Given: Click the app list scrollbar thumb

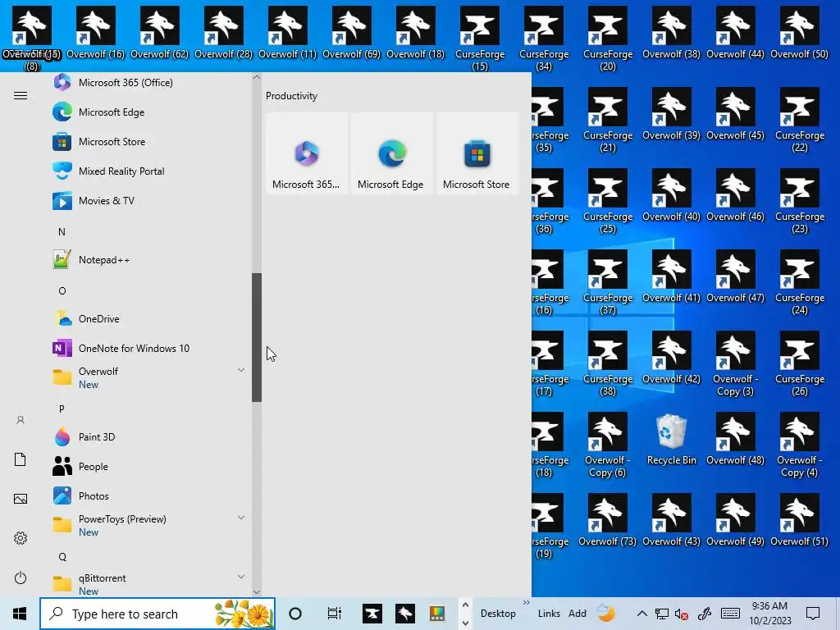Looking at the screenshot, I should pyautogui.click(x=257, y=337).
